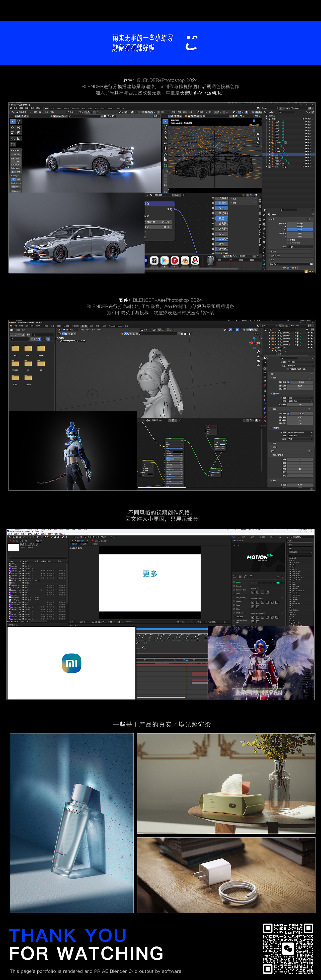Image resolution: width=321 pixels, height=980 pixels.
Task: Open the OpenImageDenoise denoiser dropdown
Action: pos(300,433)
